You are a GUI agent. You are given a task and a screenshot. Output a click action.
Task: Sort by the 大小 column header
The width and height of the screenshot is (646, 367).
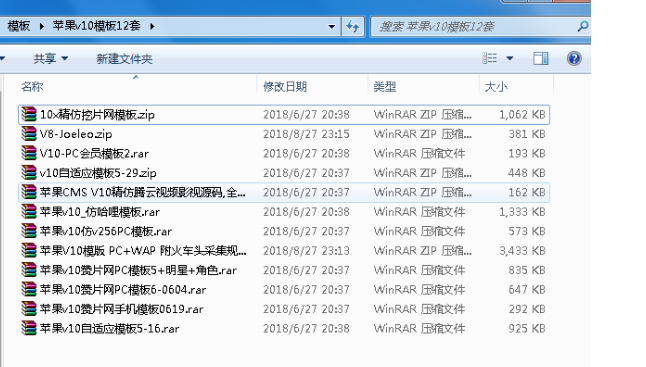coord(496,87)
